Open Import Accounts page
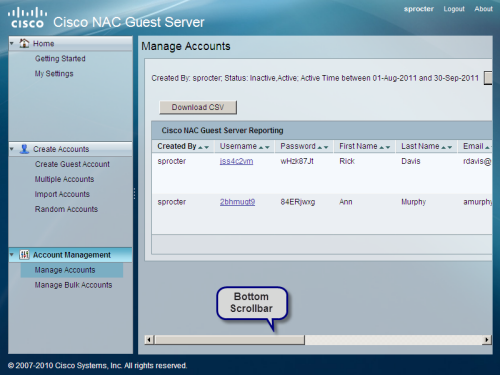500x375 pixels. tap(62, 194)
